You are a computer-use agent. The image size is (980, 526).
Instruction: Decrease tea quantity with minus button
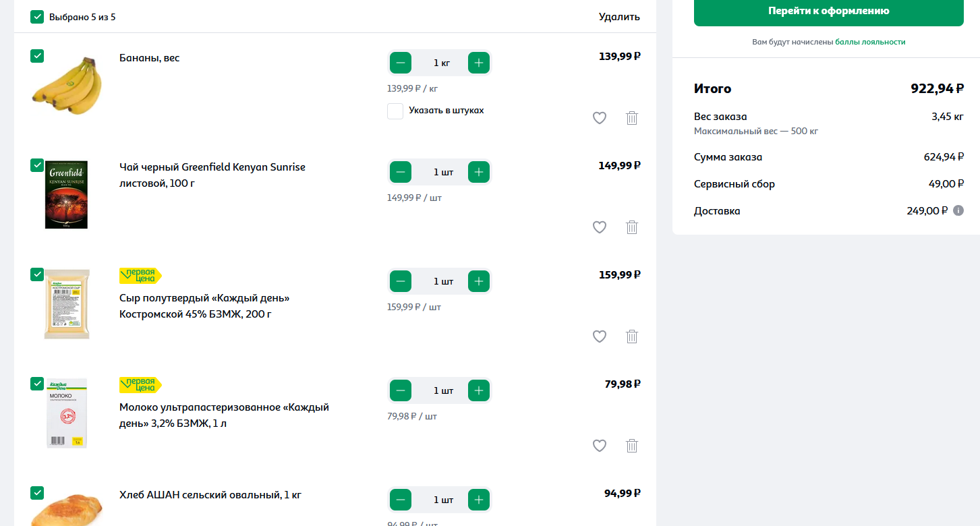401,172
